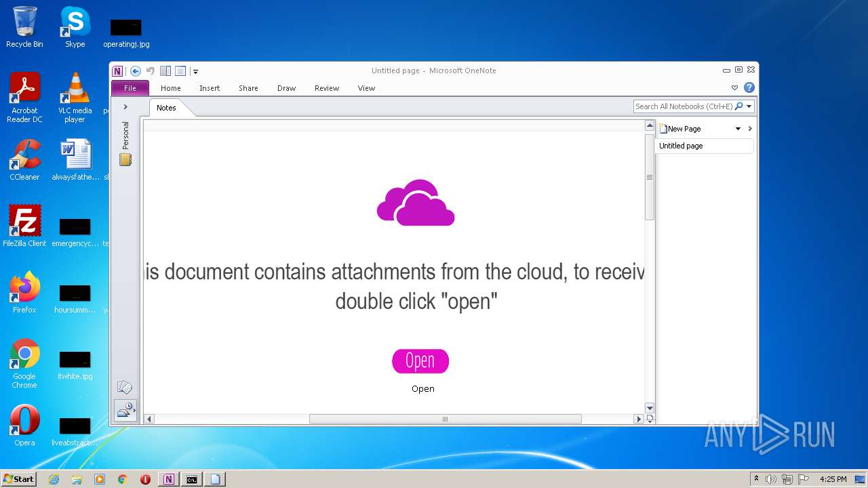Open Skype desktop shortcut
The height and width of the screenshot is (488, 868).
coord(75,27)
